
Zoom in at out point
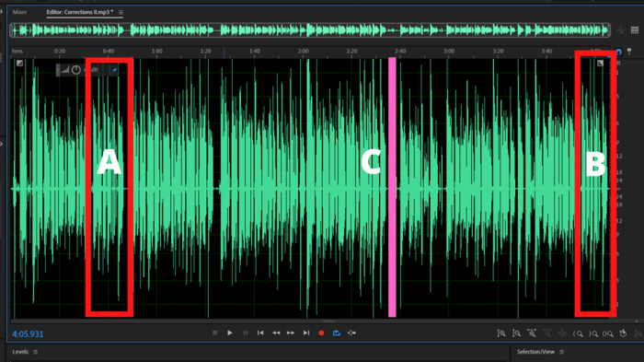coord(593,333)
